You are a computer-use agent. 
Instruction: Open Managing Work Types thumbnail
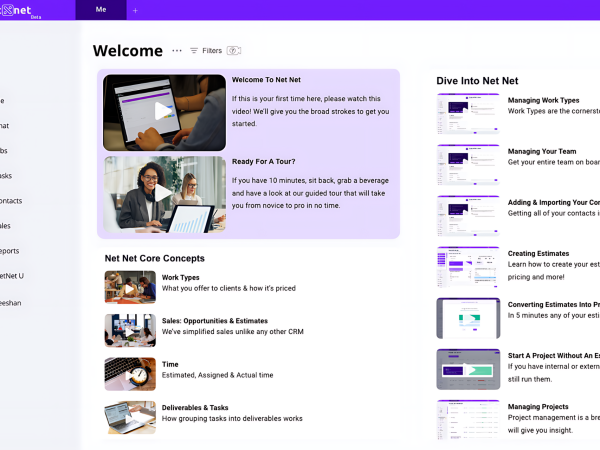click(x=468, y=114)
